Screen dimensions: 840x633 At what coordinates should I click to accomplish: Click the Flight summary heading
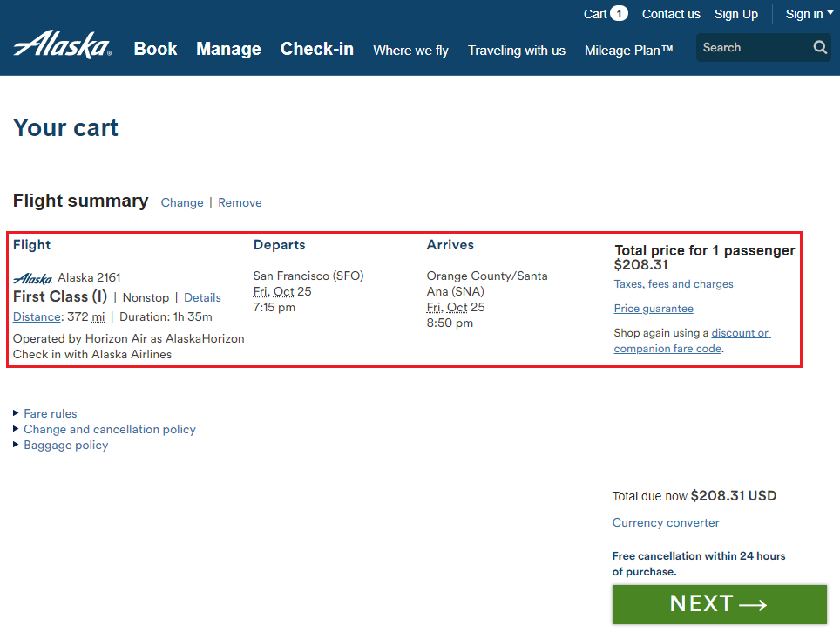(x=81, y=201)
